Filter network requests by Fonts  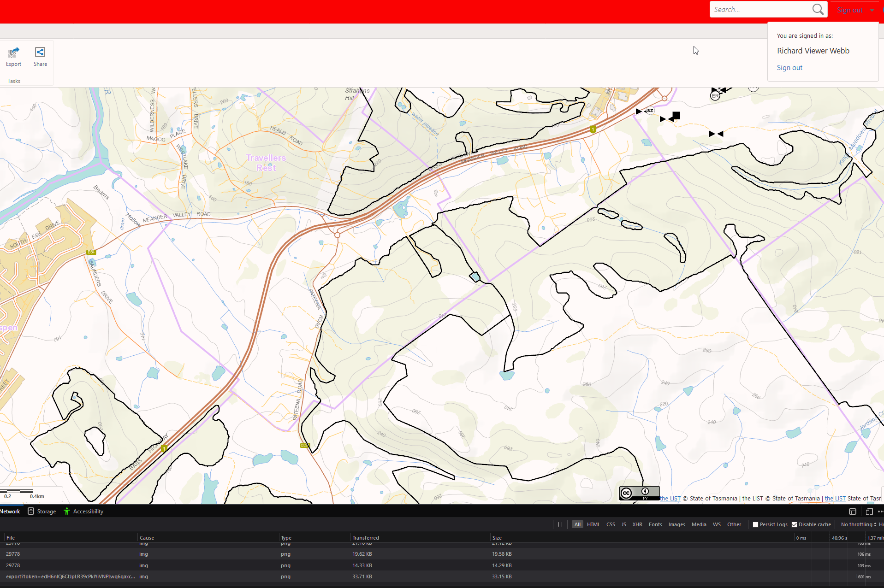tap(655, 524)
